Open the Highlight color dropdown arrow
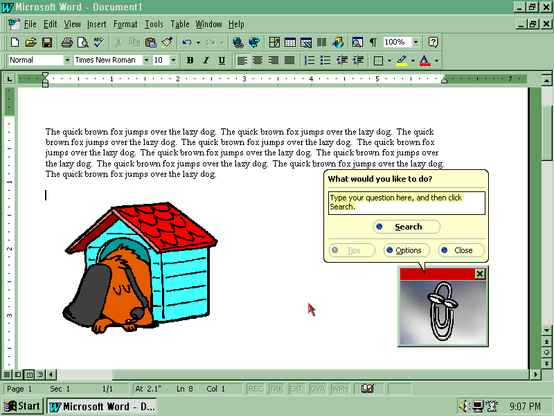This screenshot has width=554, height=416. point(413,60)
